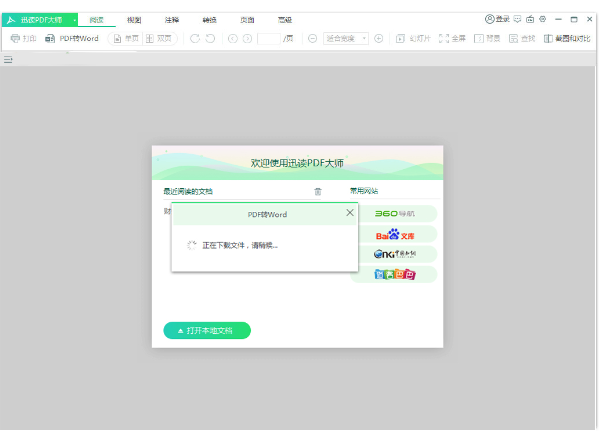Expand the app menu arrow beside the PDF大师 logo
Image resolution: width=602 pixels, height=434 pixels.
[74, 19]
